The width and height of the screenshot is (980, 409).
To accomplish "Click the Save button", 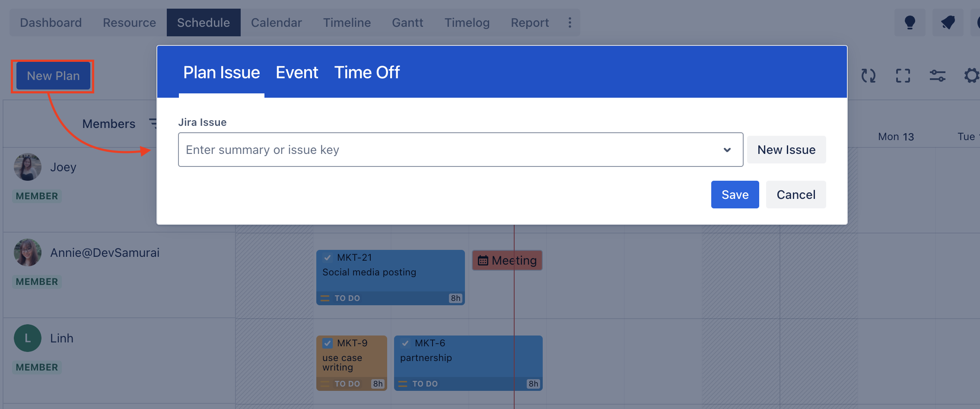I will (735, 195).
